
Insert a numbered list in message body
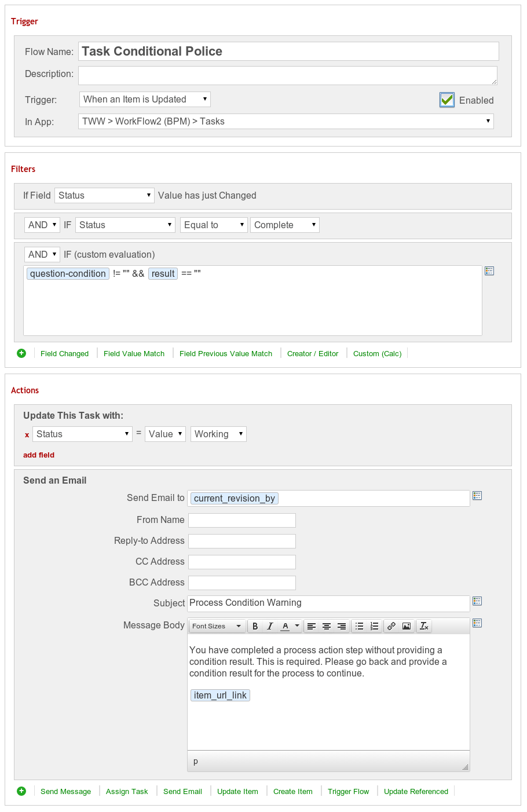374,626
